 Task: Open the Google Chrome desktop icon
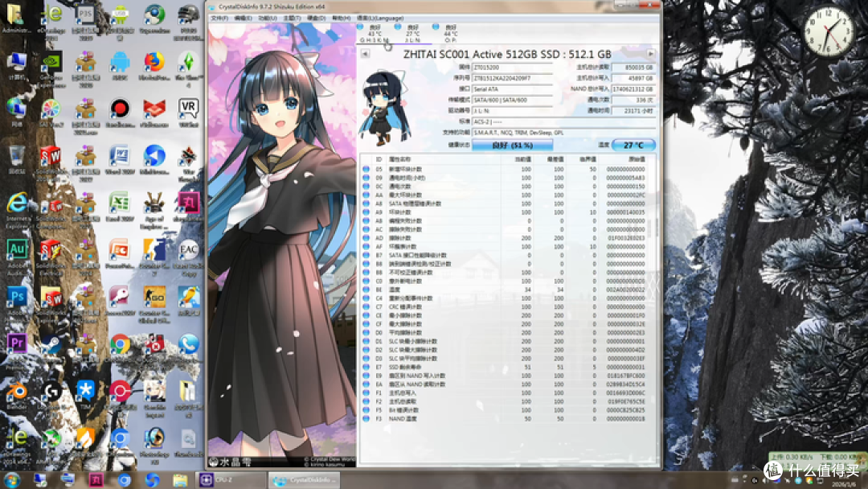coord(120,349)
